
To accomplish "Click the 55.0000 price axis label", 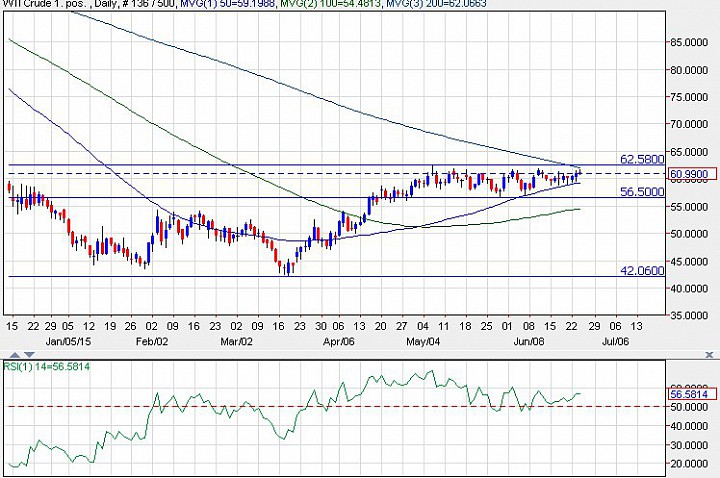I will point(689,207).
